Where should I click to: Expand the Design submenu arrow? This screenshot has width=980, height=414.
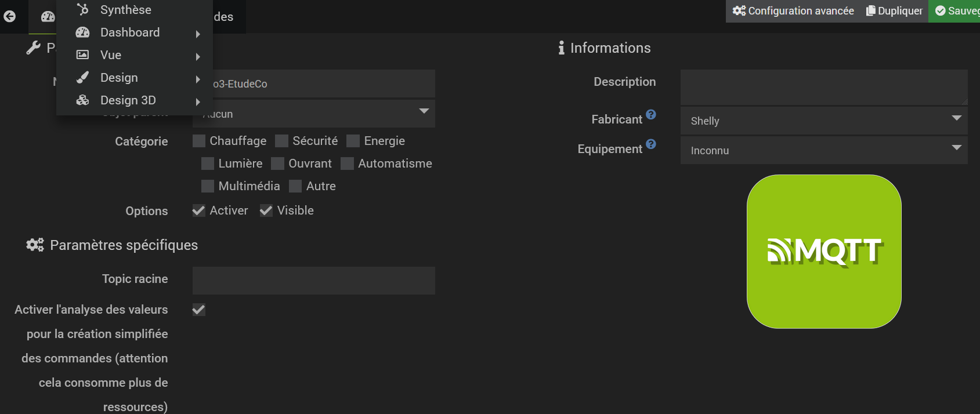coord(198,79)
